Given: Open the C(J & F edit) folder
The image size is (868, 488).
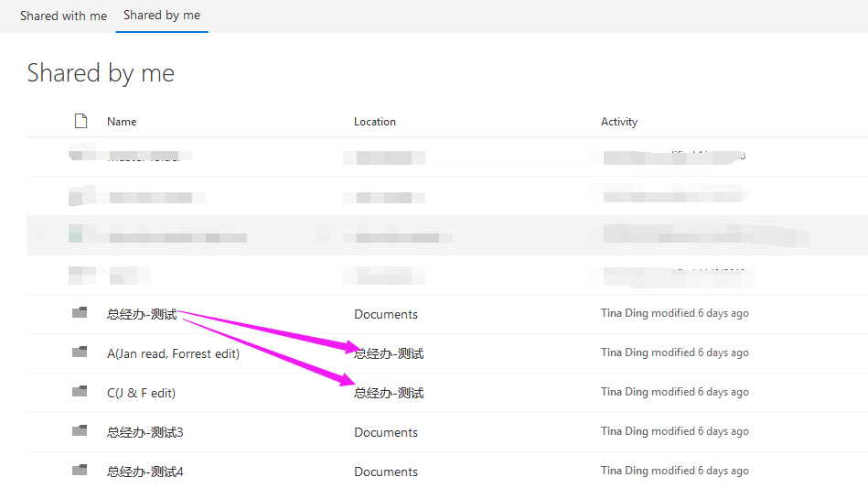Looking at the screenshot, I should (x=141, y=393).
